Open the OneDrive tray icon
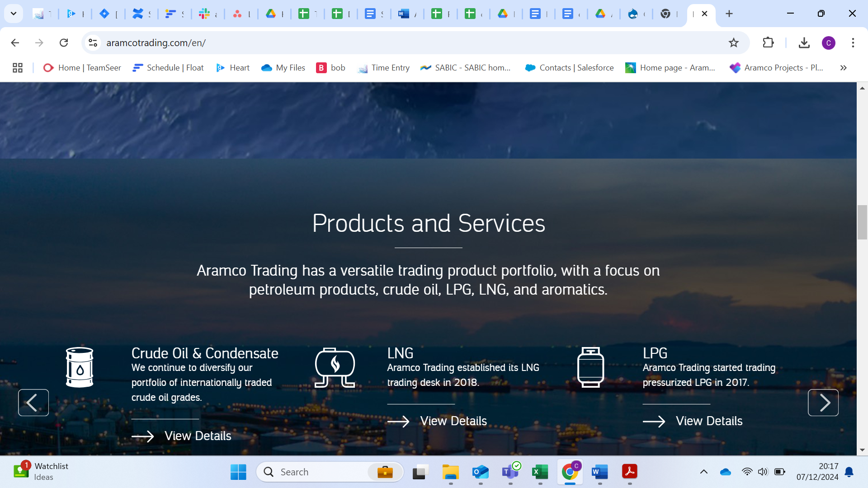The height and width of the screenshot is (488, 868). [x=726, y=472]
